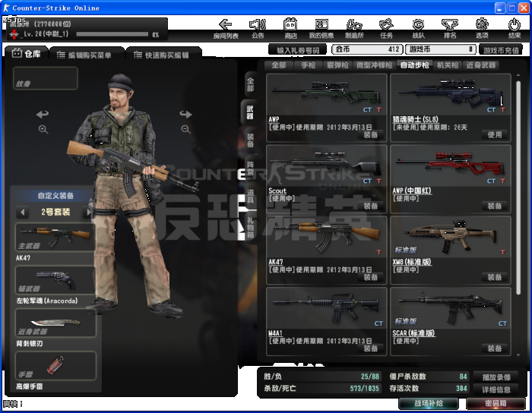The image size is (532, 413).
Task: Click scroll-down arrow of weapon list
Action: point(518,355)
